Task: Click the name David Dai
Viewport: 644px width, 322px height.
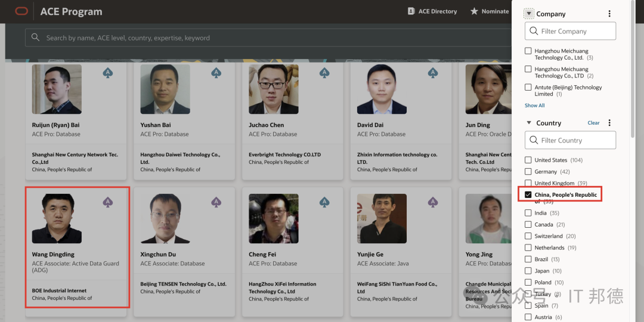Action: (370, 125)
